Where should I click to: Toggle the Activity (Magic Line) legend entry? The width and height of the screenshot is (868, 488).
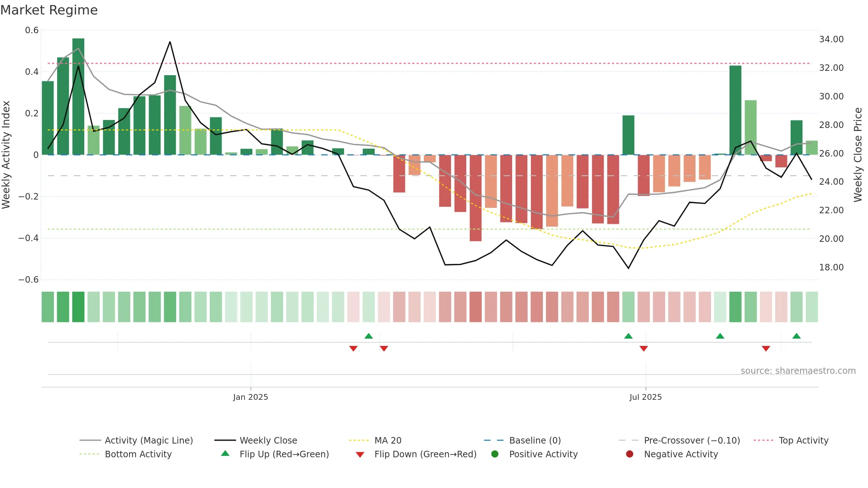pyautogui.click(x=136, y=440)
